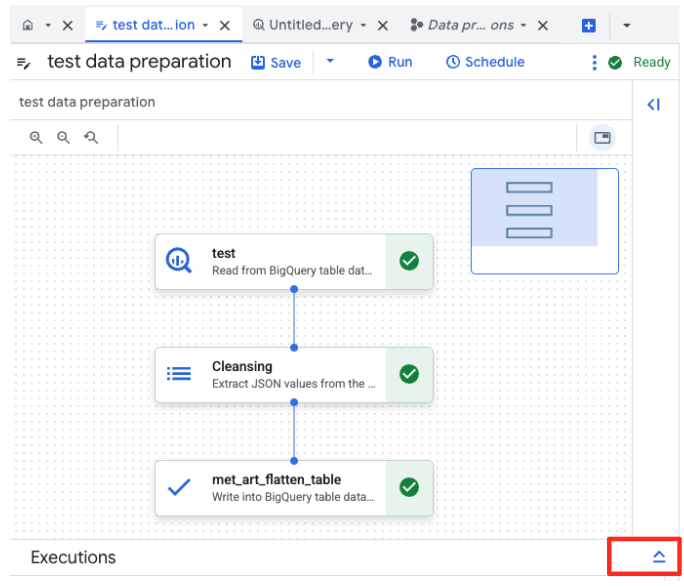Click the new tab plus icon

(x=589, y=25)
